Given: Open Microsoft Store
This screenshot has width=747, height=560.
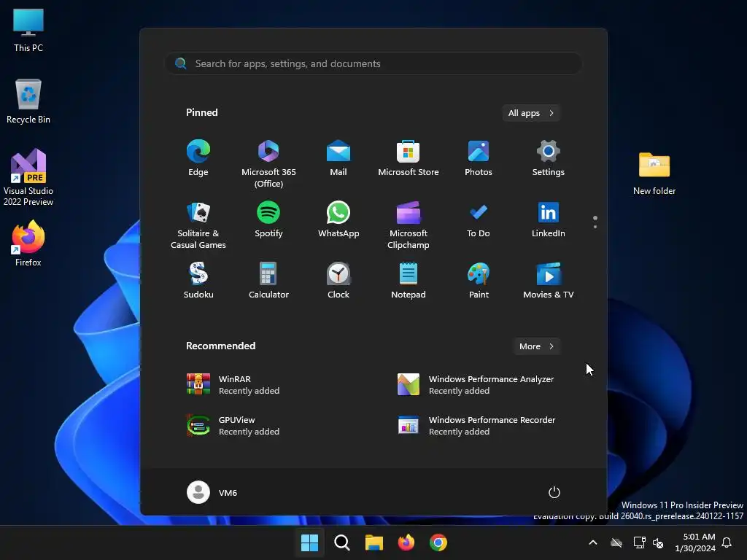Looking at the screenshot, I should (x=409, y=158).
